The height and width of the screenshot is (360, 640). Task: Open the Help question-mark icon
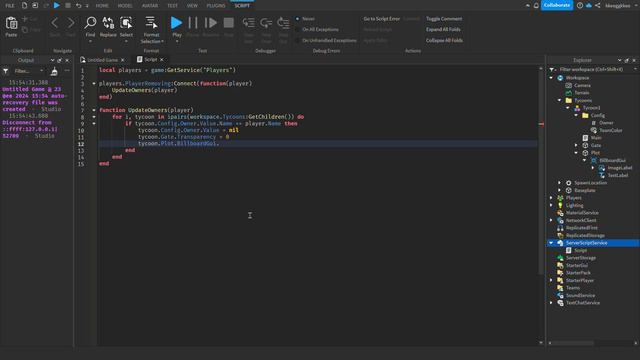(x=580, y=5)
